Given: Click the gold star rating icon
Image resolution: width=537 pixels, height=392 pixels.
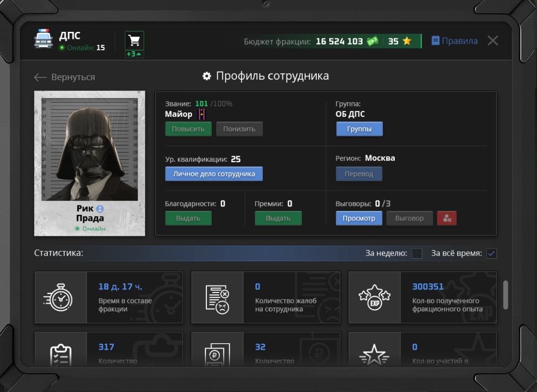Looking at the screenshot, I should point(407,41).
